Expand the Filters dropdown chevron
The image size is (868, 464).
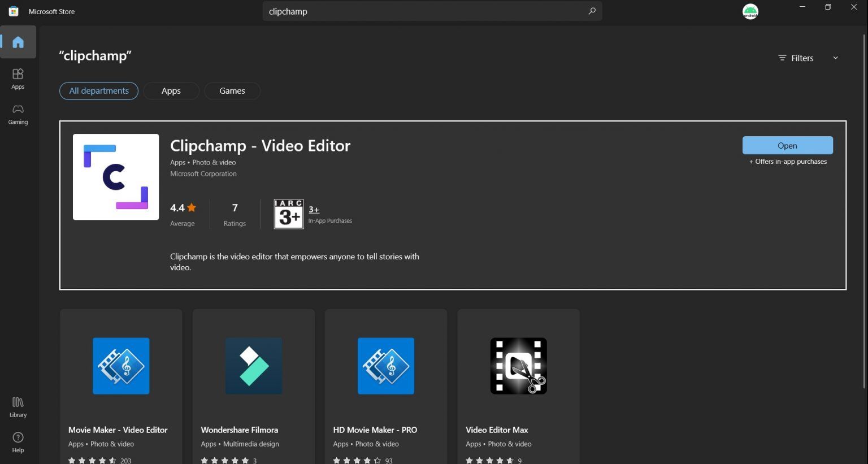[x=835, y=57]
